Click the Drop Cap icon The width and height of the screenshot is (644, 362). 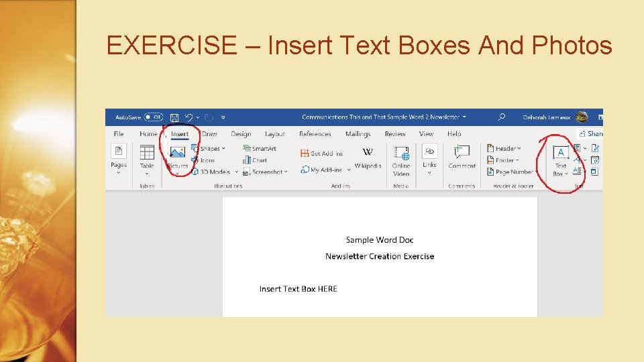coord(577,171)
